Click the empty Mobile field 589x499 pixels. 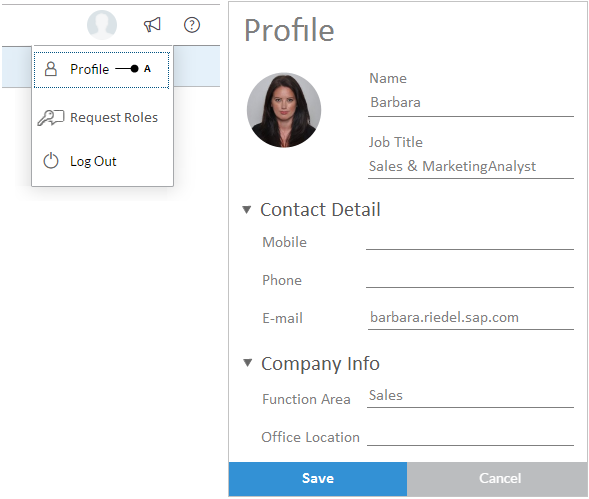pos(470,242)
